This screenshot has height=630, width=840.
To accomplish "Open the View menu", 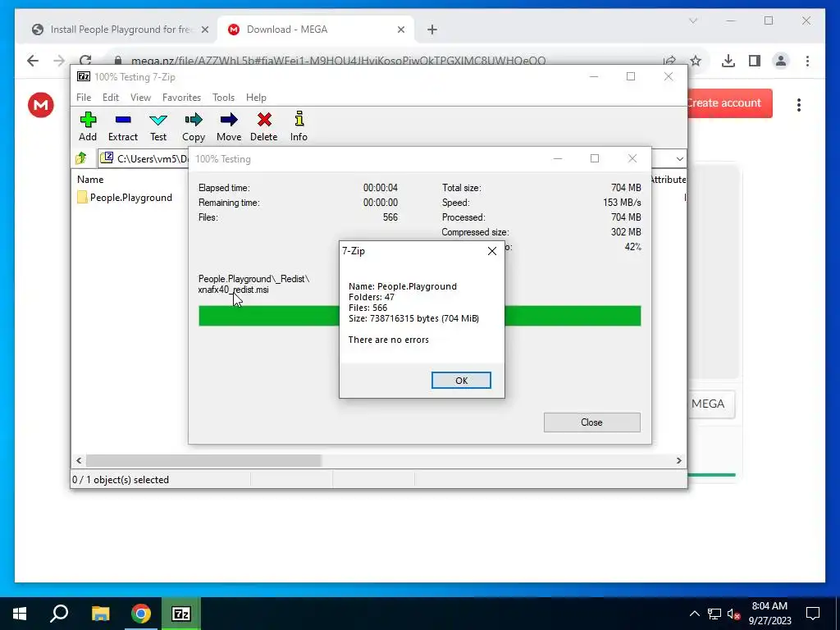I will (140, 98).
